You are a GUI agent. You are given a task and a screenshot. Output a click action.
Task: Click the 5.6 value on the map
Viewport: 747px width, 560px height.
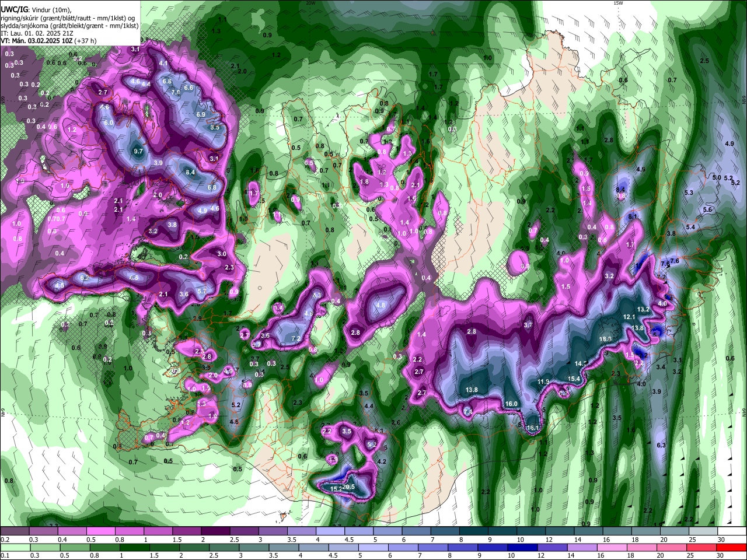coord(708,209)
